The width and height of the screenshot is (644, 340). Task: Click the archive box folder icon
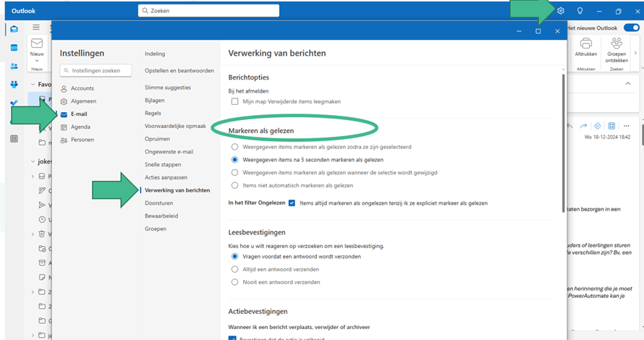pos(42,263)
